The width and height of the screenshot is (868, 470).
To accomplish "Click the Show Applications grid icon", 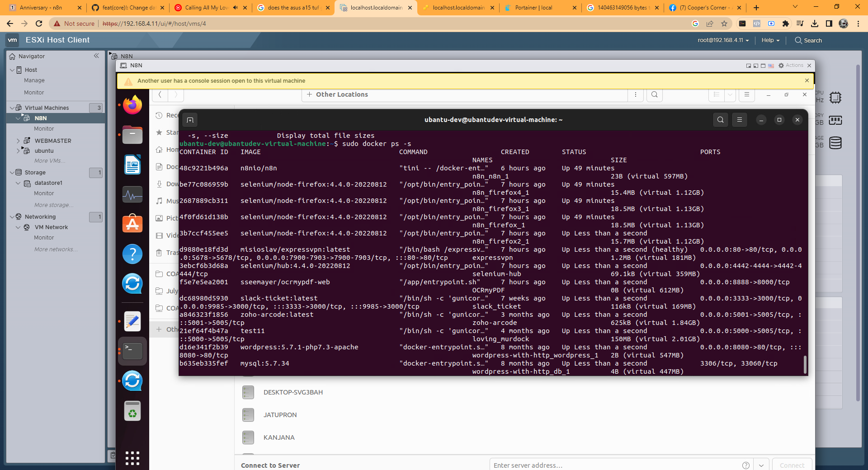I will [132, 458].
